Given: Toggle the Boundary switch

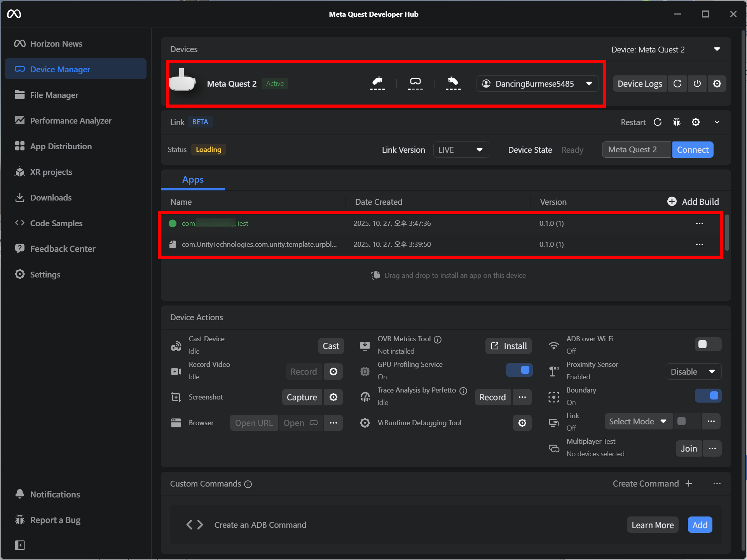Looking at the screenshot, I should tap(709, 396).
